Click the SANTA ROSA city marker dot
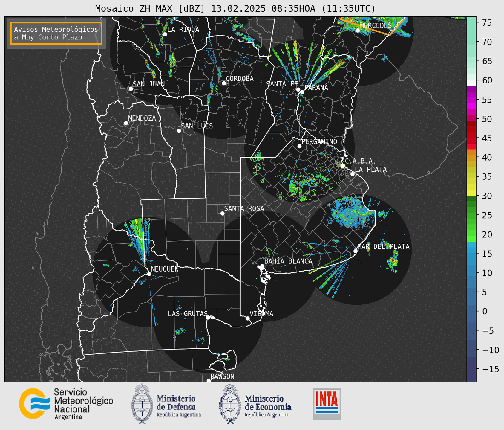504x430 pixels. pyautogui.click(x=222, y=214)
